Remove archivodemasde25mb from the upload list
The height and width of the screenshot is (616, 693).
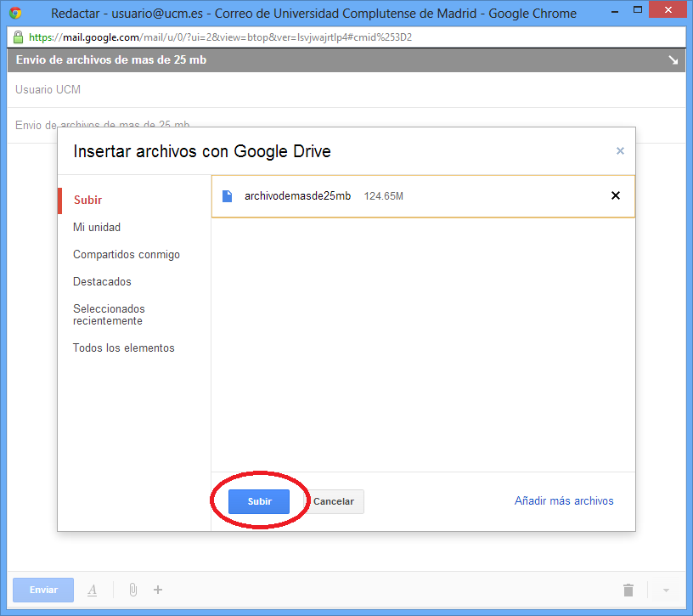coord(615,195)
